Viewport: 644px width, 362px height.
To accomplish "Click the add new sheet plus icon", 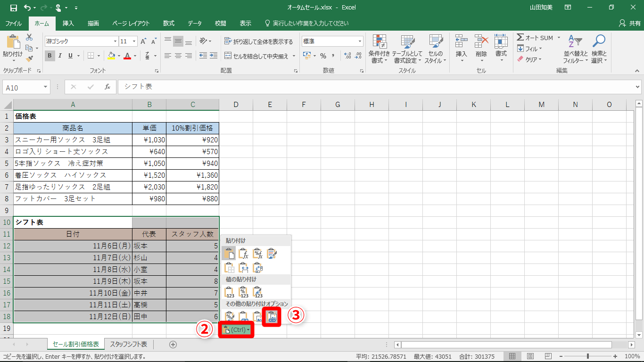I will click(173, 345).
